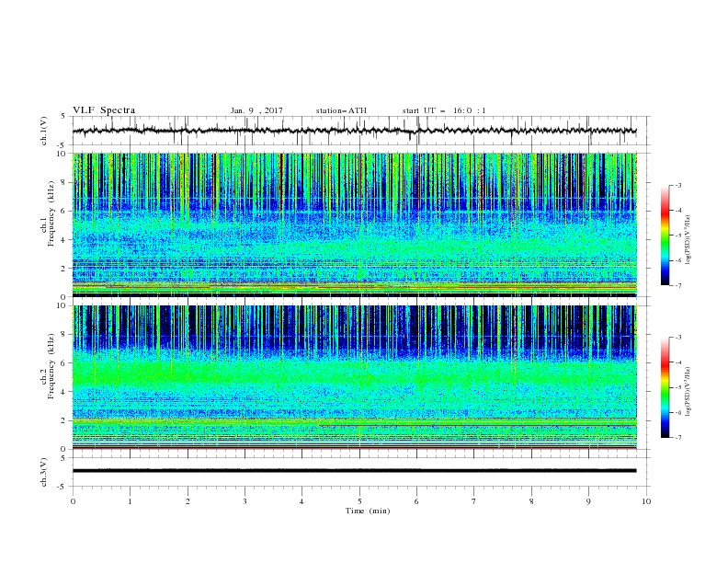Click the '6' kHz tick on ch.1 frequency axis

(65, 211)
